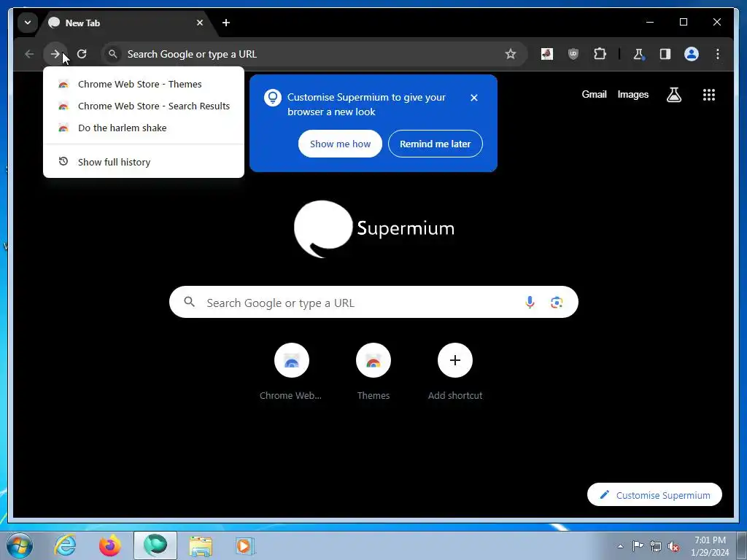The height and width of the screenshot is (560, 747).
Task: Click the muted volume tray icon
Action: 673,546
